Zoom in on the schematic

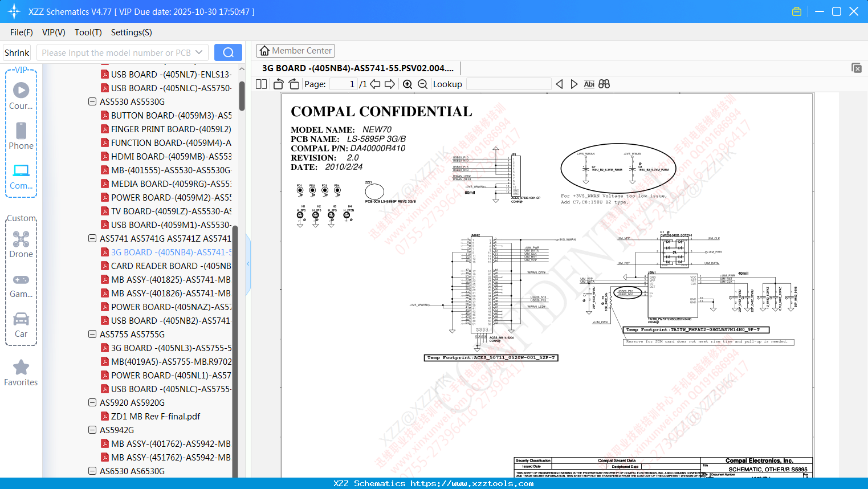(407, 84)
